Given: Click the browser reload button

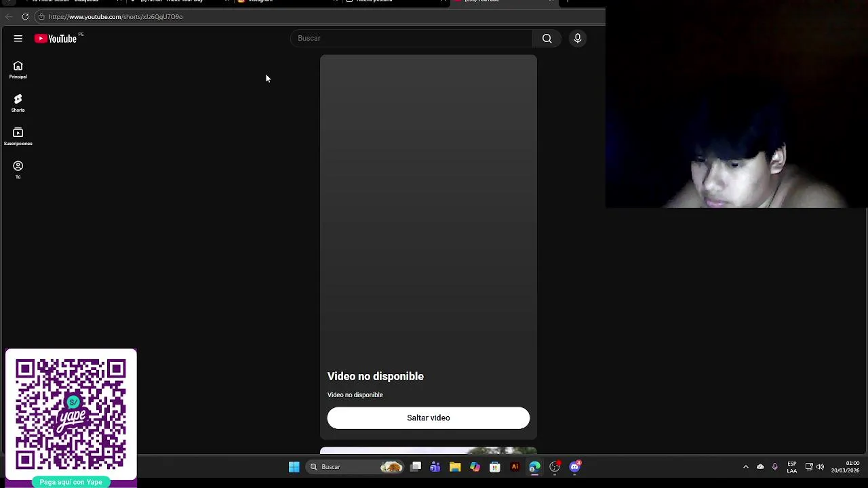Looking at the screenshot, I should pos(25,17).
